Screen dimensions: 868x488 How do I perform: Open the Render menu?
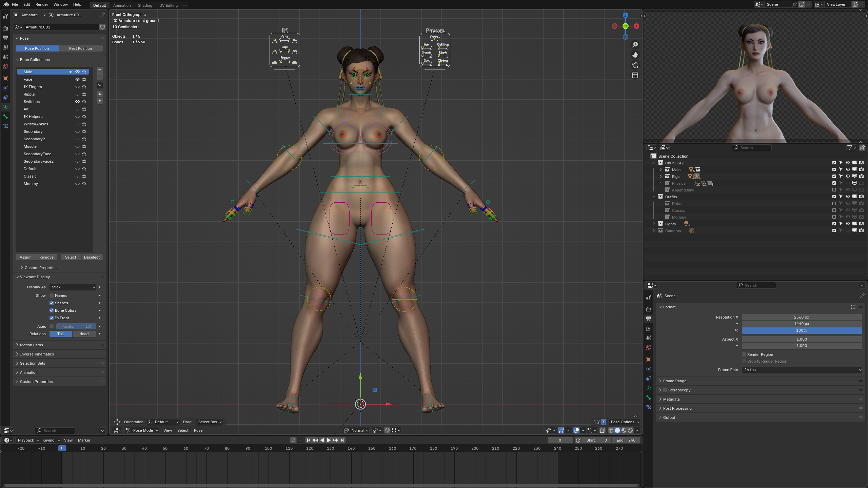42,4
